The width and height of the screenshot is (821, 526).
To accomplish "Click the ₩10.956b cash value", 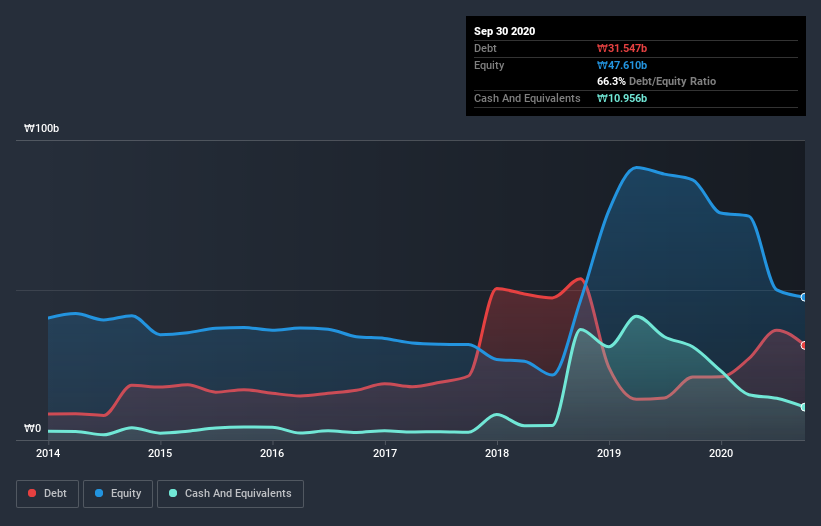I will pyautogui.click(x=622, y=98).
